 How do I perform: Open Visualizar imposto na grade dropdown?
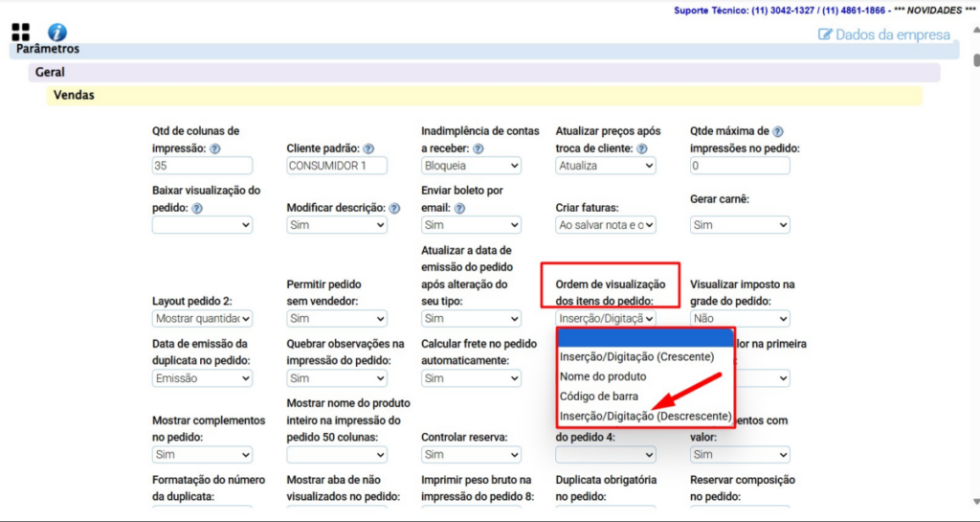tap(740, 319)
